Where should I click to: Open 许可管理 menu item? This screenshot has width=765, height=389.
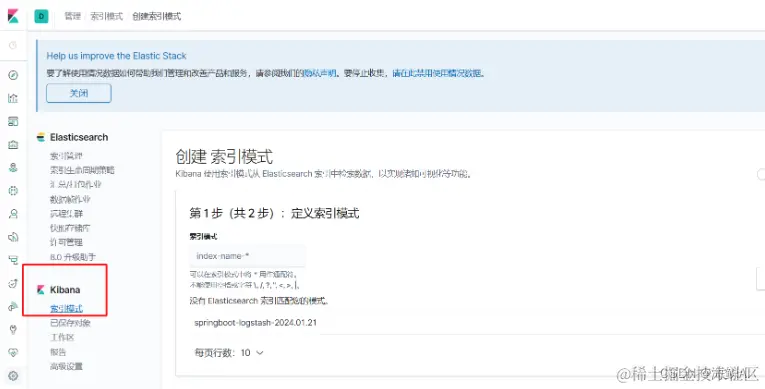[66, 243]
